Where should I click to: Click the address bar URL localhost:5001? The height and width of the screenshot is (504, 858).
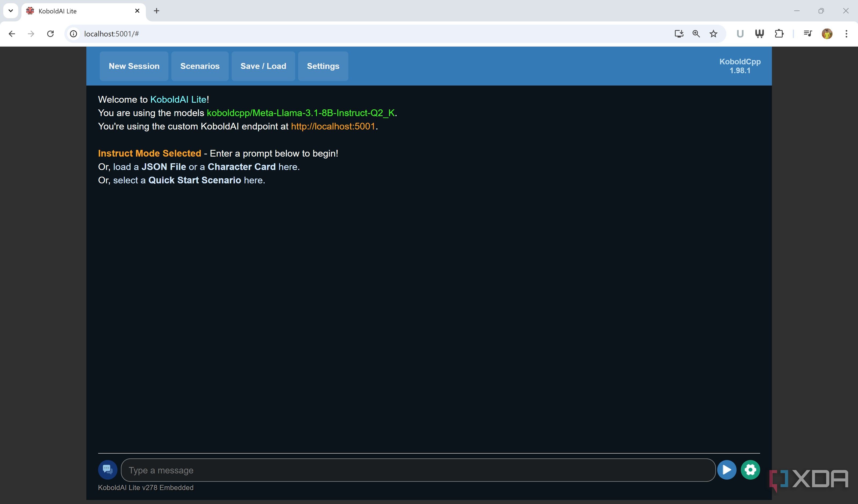click(111, 34)
